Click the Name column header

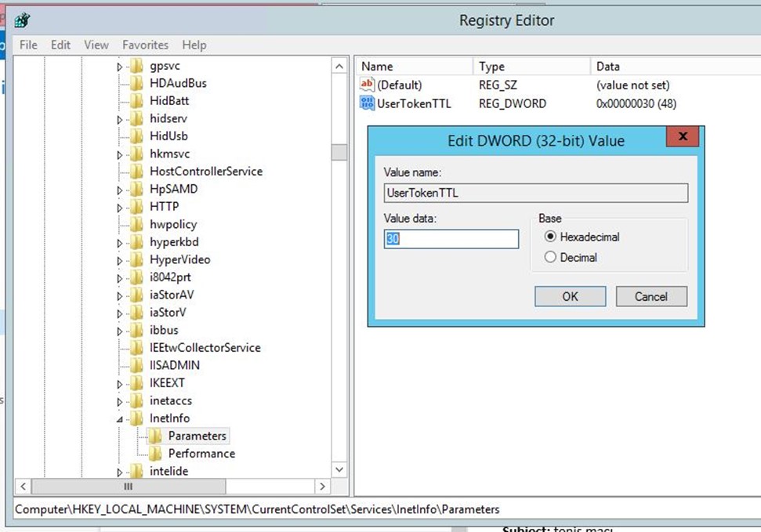tap(414, 67)
